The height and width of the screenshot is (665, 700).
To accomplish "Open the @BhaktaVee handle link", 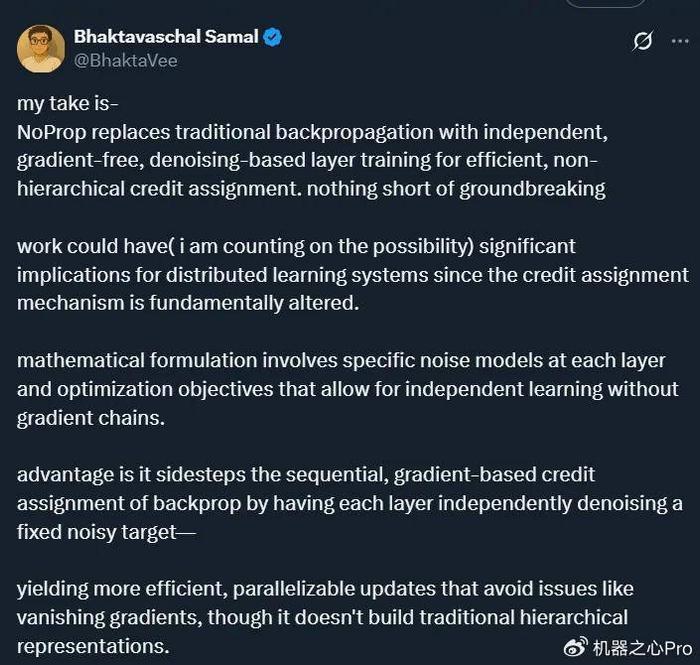I will click(x=125, y=61).
